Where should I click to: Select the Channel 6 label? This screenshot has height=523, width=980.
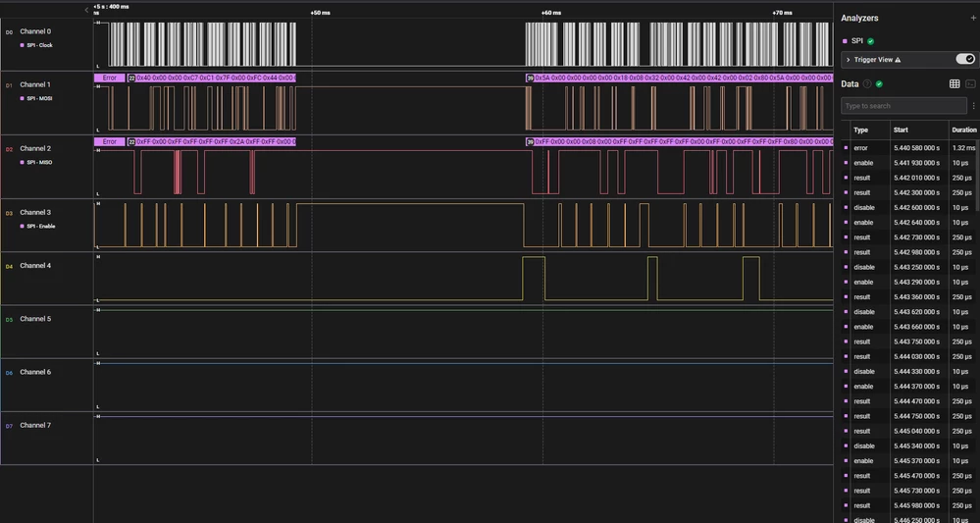pyautogui.click(x=35, y=372)
